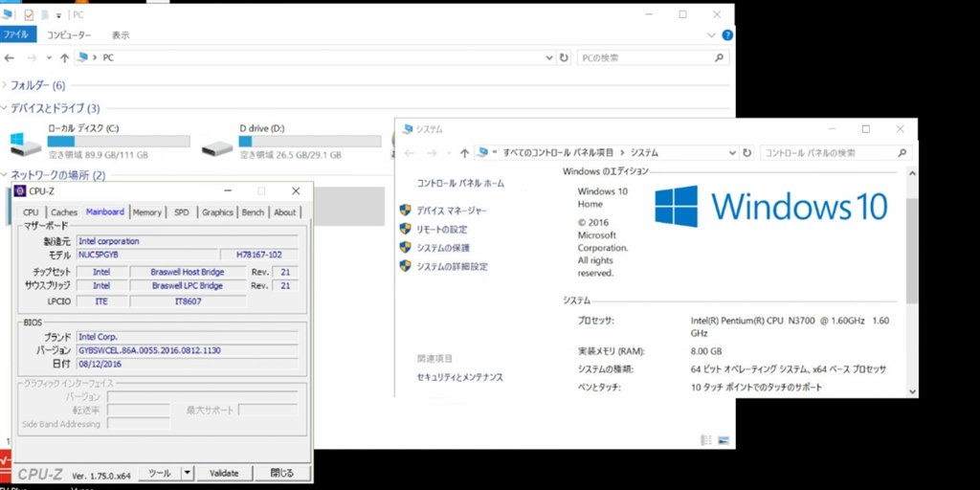Switch to large icons view in PC window
The width and height of the screenshot is (980, 490).
pos(724,440)
